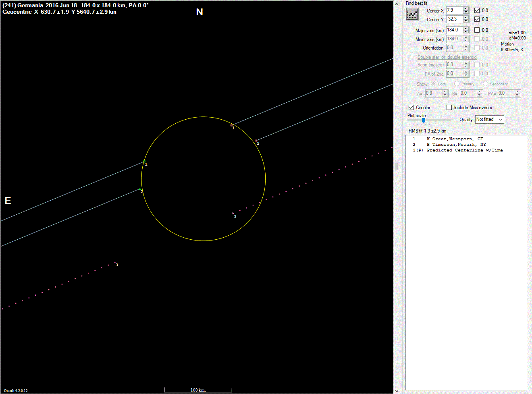Screen dimensions: 532x394
Task: Decrease the Center X value with down arrow
Action: (x=466, y=12)
